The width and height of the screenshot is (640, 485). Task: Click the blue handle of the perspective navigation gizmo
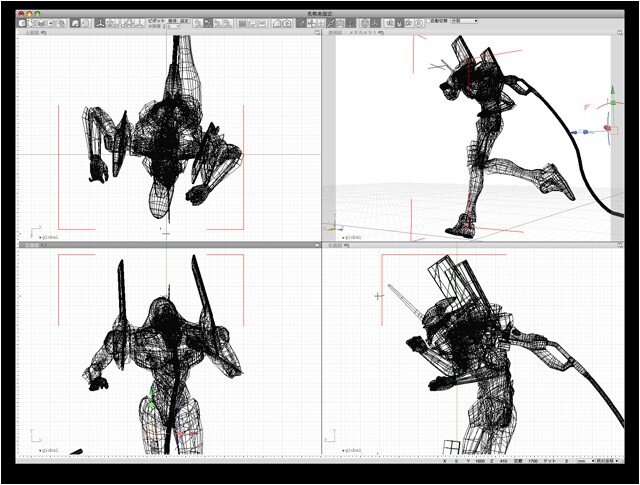tap(585, 132)
